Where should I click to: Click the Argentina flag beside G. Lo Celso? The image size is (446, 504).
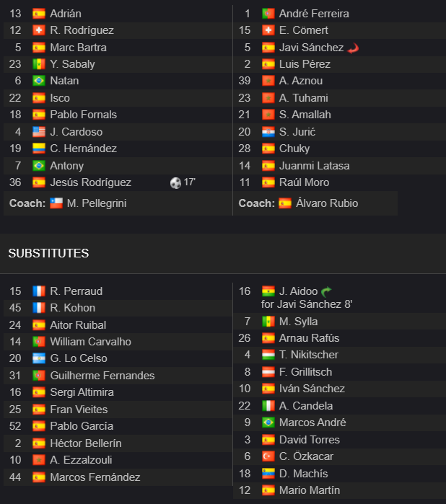(x=39, y=358)
